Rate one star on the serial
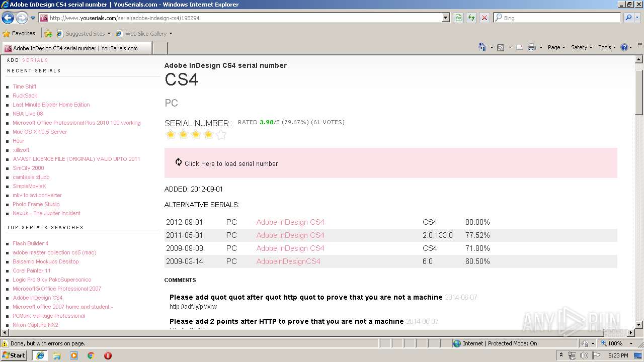644x362 pixels. (x=171, y=134)
